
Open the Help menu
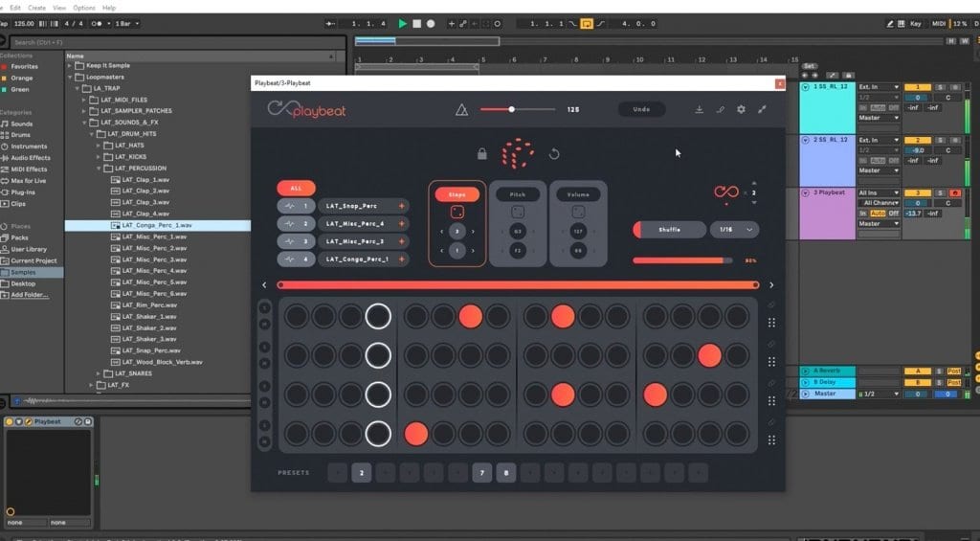click(109, 8)
